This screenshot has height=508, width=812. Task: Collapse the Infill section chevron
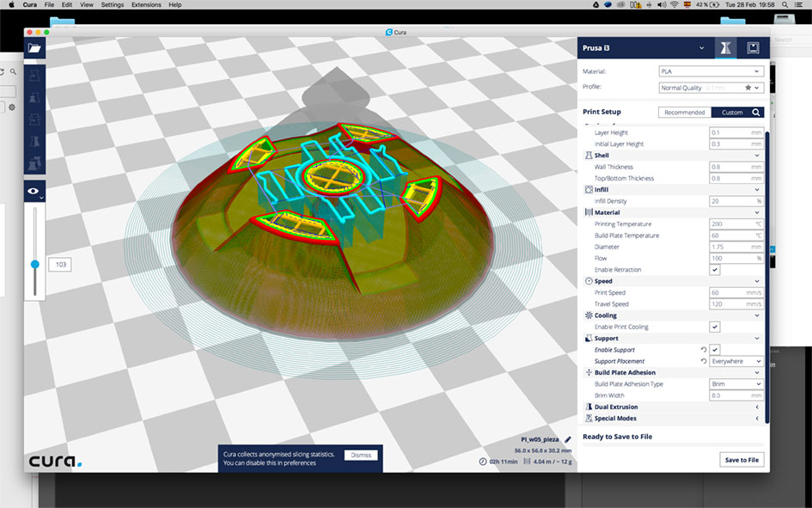pos(757,189)
